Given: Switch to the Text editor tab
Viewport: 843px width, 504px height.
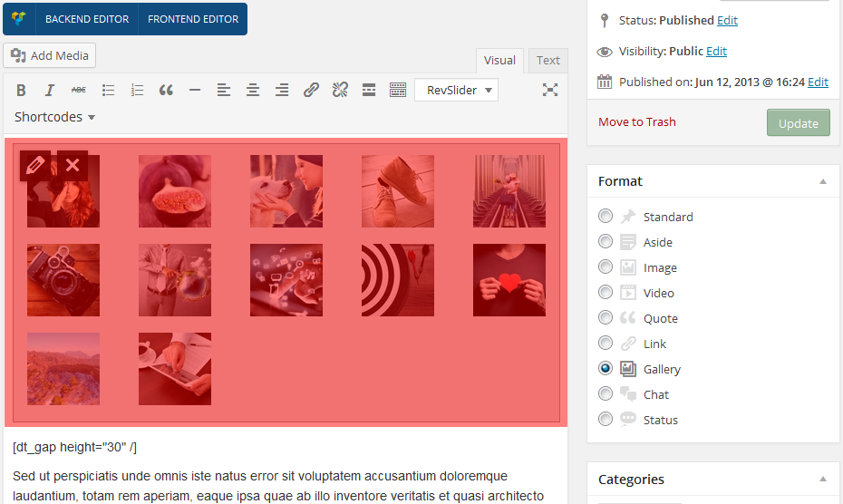Looking at the screenshot, I should [547, 61].
